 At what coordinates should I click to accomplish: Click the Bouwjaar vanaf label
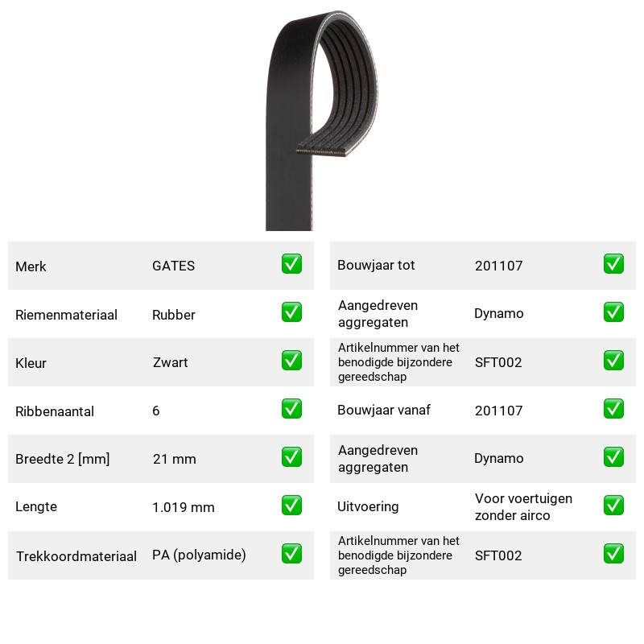click(x=384, y=410)
